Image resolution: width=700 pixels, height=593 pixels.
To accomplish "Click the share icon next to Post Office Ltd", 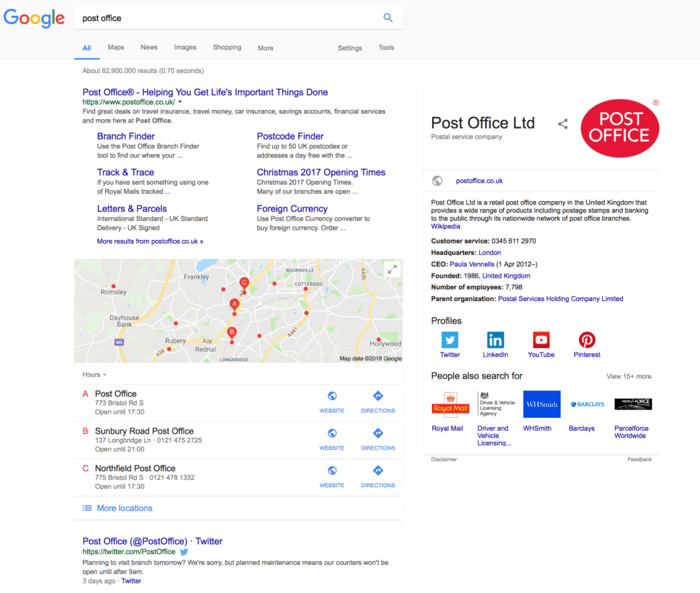I will pos(563,124).
